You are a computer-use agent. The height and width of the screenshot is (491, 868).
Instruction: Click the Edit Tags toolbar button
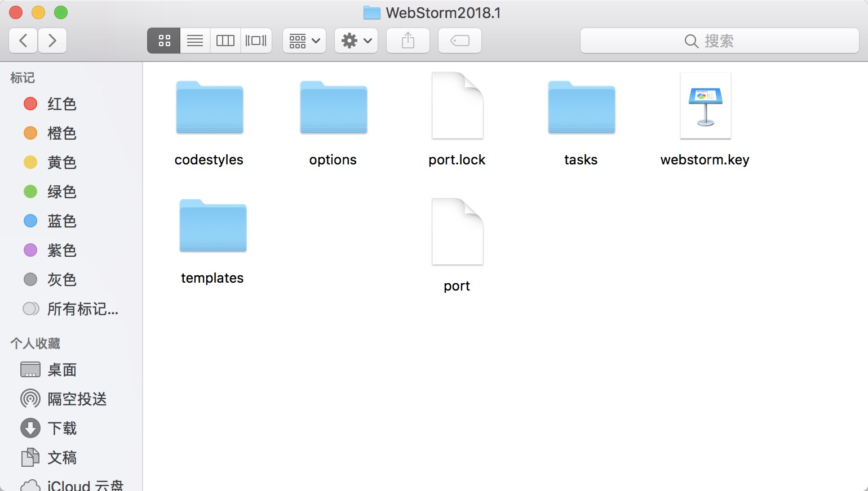click(460, 41)
